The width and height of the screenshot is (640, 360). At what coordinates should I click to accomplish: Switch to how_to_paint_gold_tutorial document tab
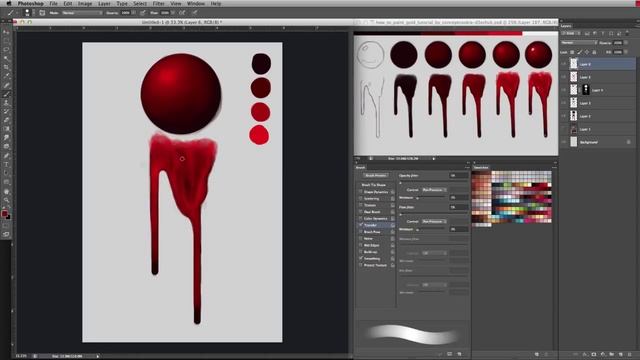466,22
